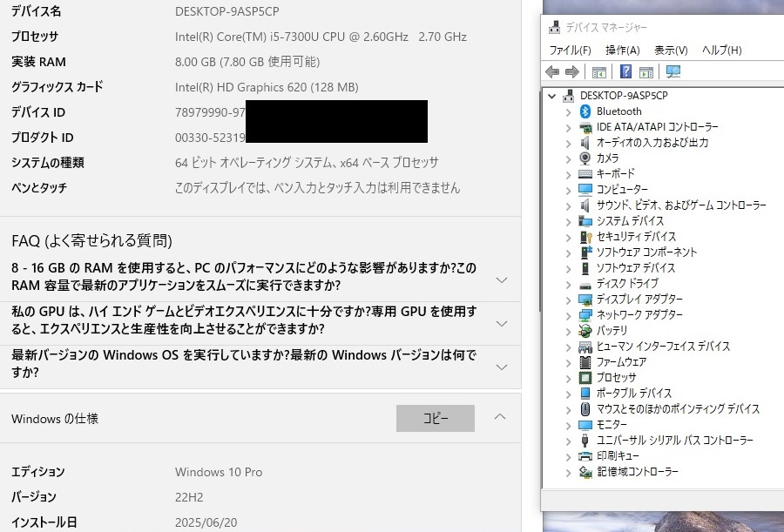The height and width of the screenshot is (532, 784).
Task: Select the ディスプレイ アダプター icon
Action: coord(585,299)
